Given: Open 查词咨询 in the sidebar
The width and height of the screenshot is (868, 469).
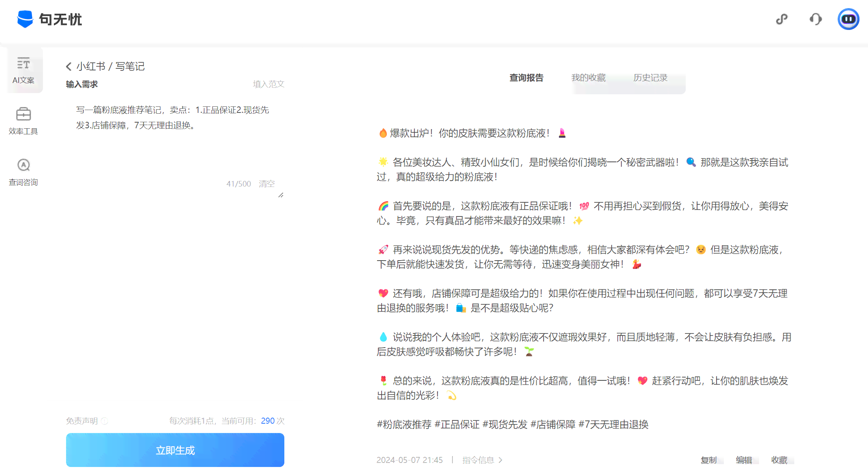Looking at the screenshot, I should [23, 172].
